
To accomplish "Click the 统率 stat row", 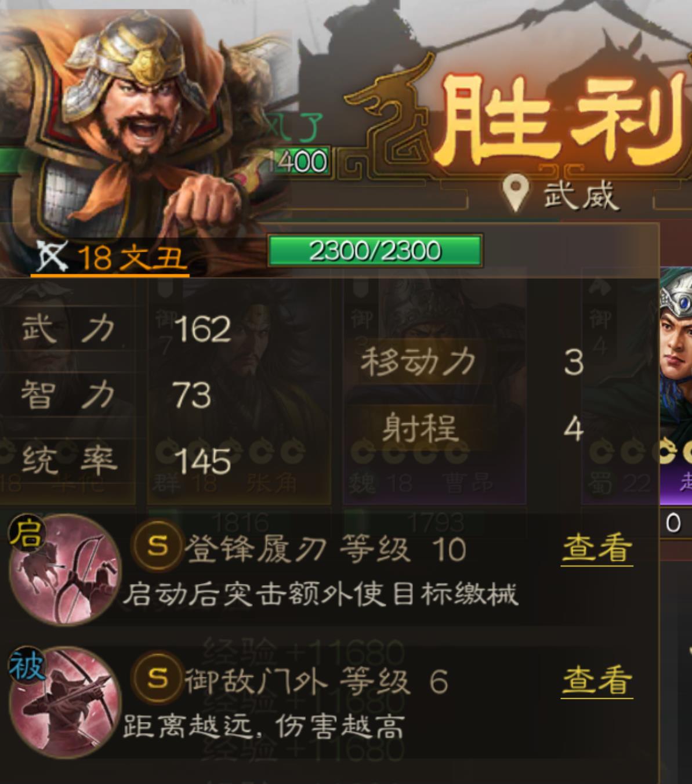I will [126, 462].
